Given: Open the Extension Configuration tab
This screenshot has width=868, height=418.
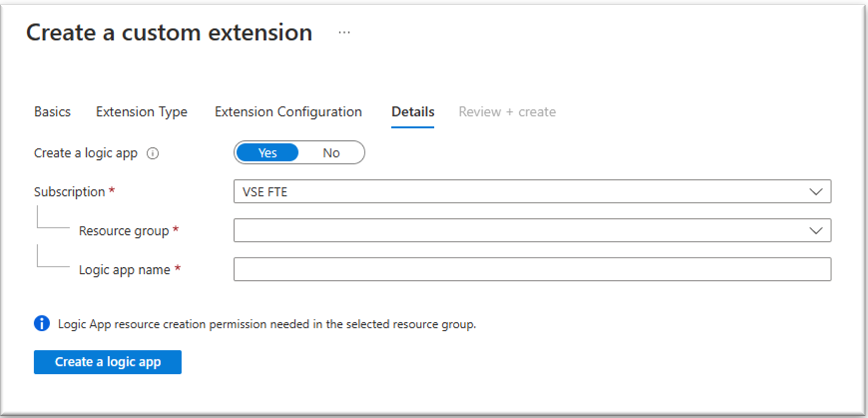Looking at the screenshot, I should point(288,112).
